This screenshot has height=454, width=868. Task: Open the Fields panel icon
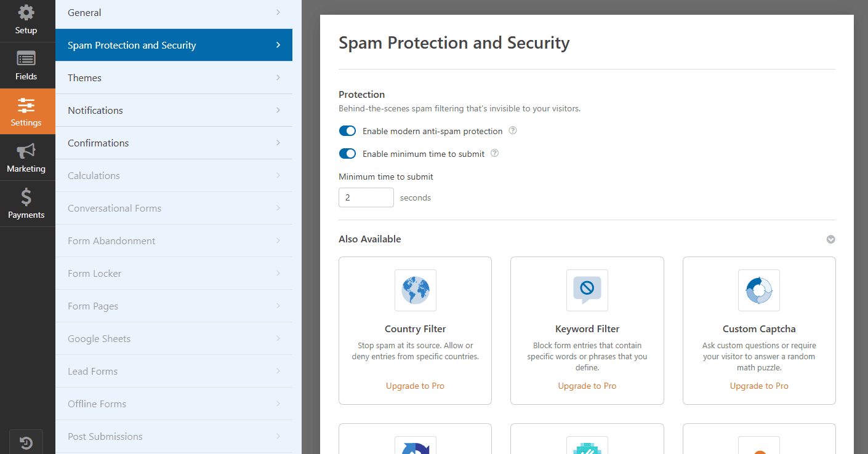(26, 59)
